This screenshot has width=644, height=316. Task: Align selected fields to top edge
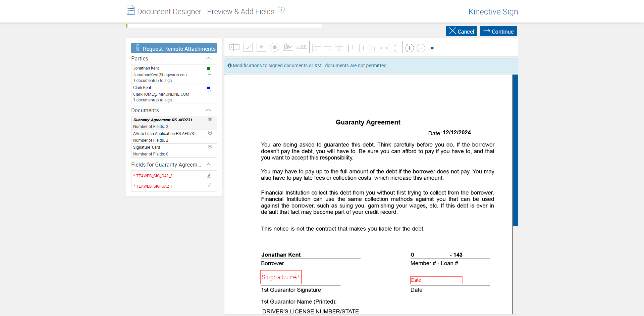tap(350, 48)
